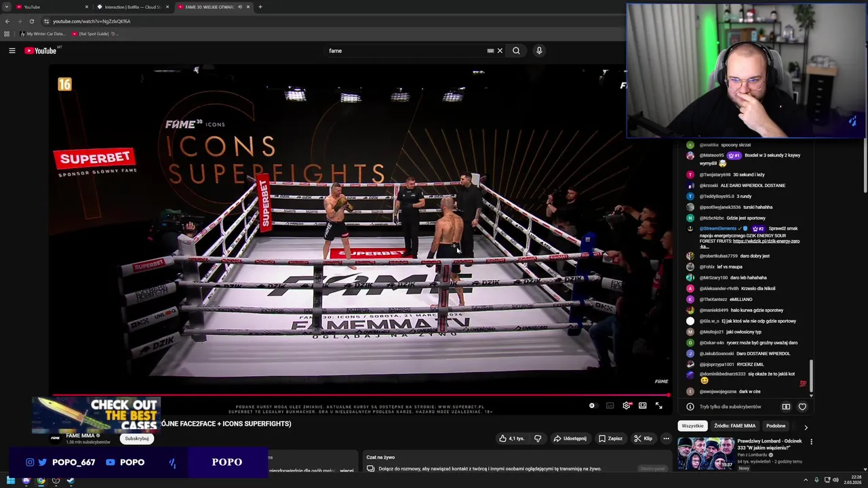
Task: Go to YouTube home via logo
Action: pos(41,50)
